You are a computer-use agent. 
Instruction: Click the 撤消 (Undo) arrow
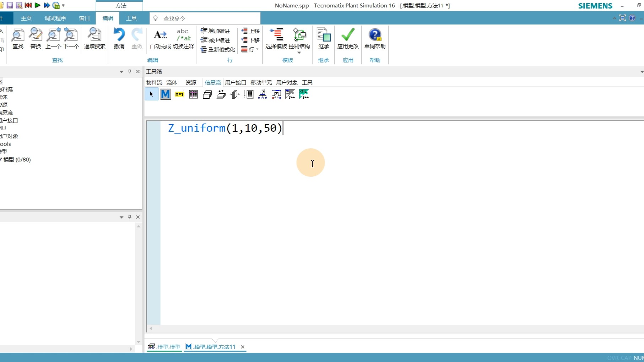pos(119,38)
